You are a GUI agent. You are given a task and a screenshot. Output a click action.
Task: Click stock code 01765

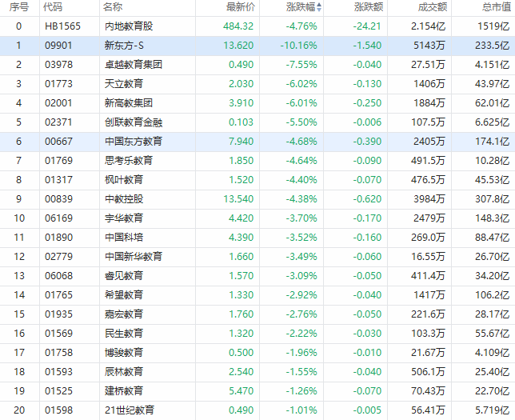click(x=58, y=294)
